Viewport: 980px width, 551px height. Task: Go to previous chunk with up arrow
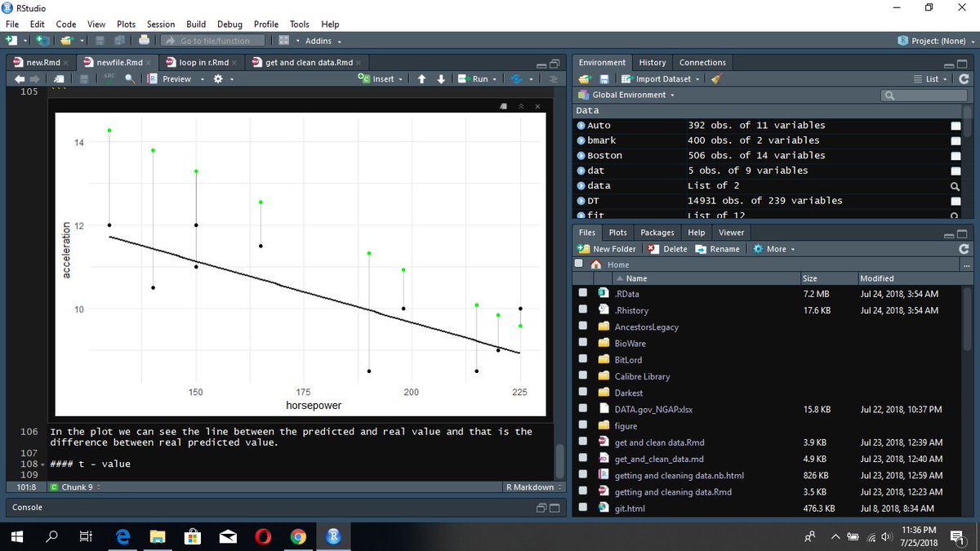coord(421,79)
